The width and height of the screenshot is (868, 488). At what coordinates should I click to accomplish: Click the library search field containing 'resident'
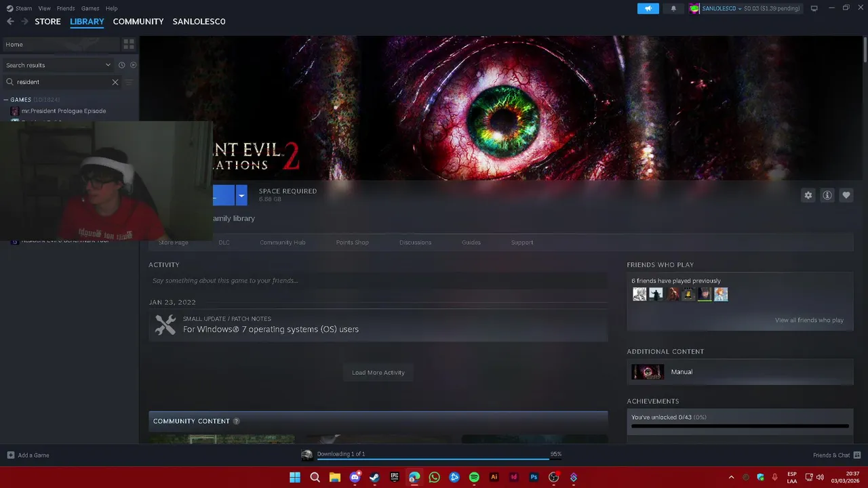[62, 82]
